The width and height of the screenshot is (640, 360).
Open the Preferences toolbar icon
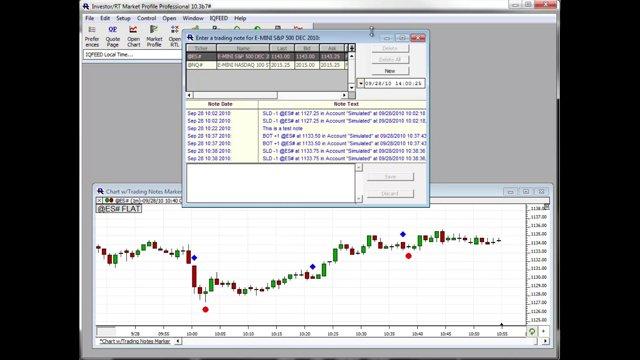coord(92,36)
